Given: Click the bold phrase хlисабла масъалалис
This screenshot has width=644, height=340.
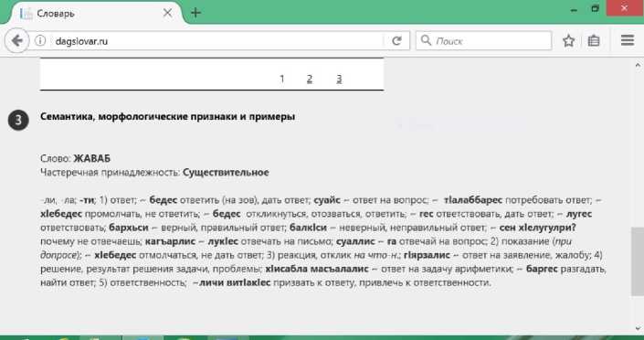Looking at the screenshot, I should (317, 270).
